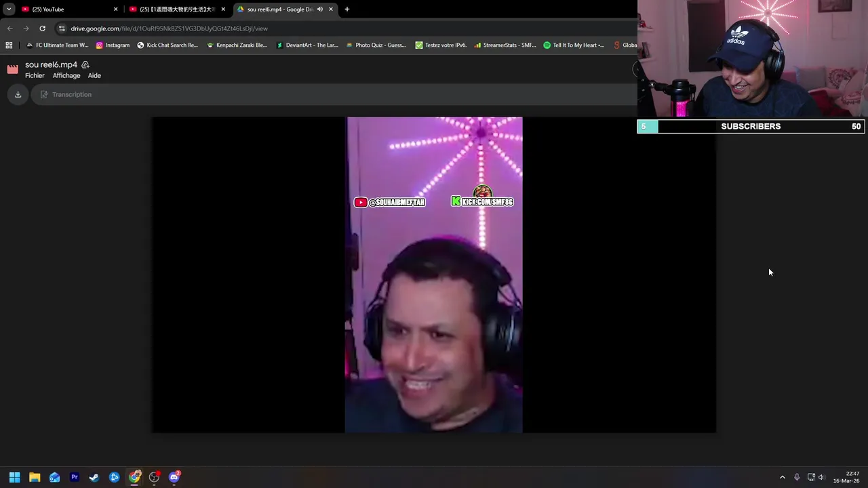The image size is (868, 488).
Task: Launch Adobe Premiere Pro from taskbar
Action: tap(75, 477)
